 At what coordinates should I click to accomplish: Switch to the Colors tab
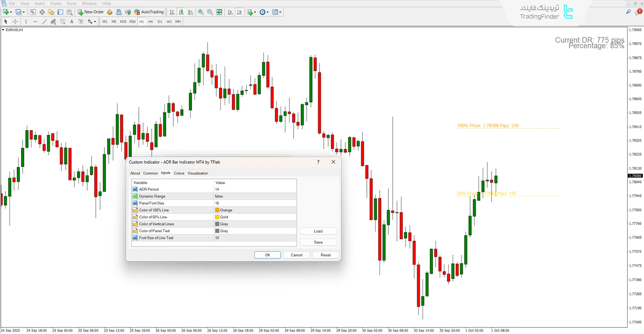pyautogui.click(x=179, y=173)
